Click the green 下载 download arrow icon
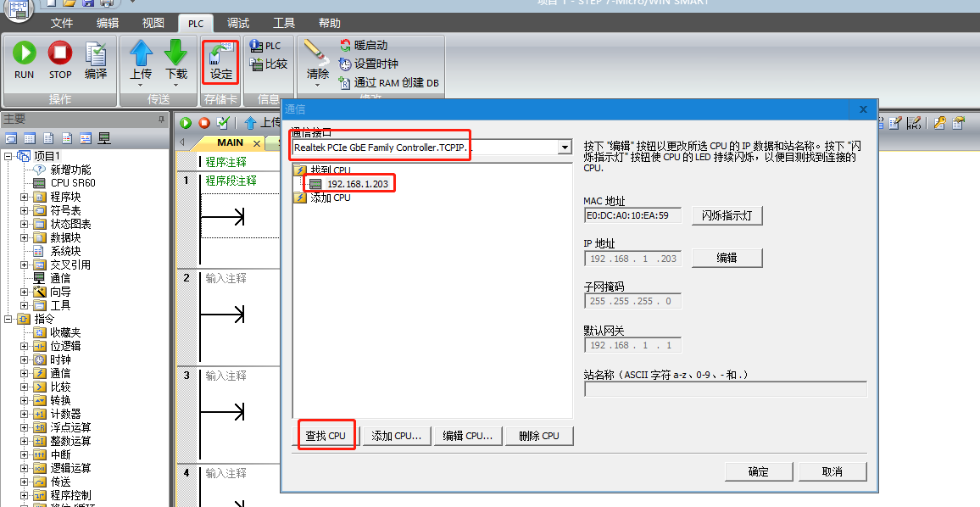 tap(175, 53)
